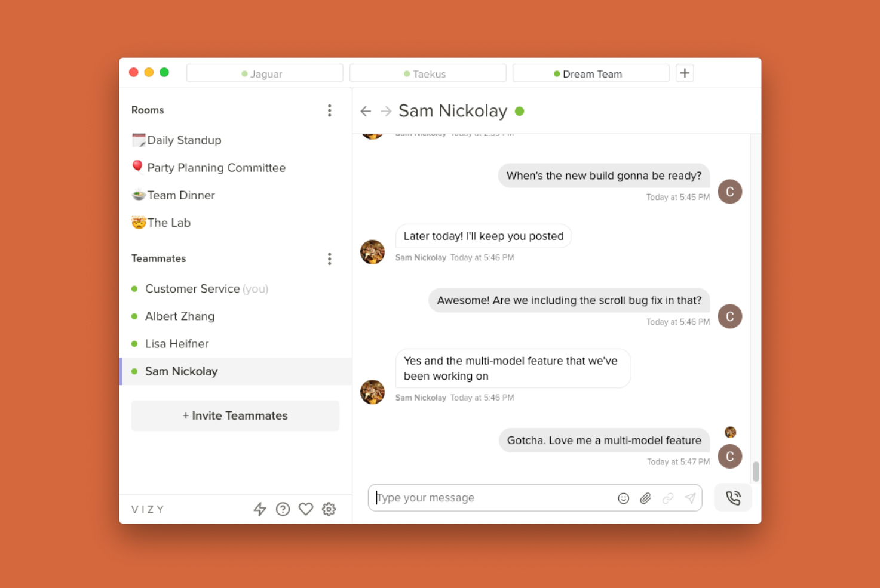Click the paperclip attachment icon
The image size is (880, 588).
click(x=646, y=498)
